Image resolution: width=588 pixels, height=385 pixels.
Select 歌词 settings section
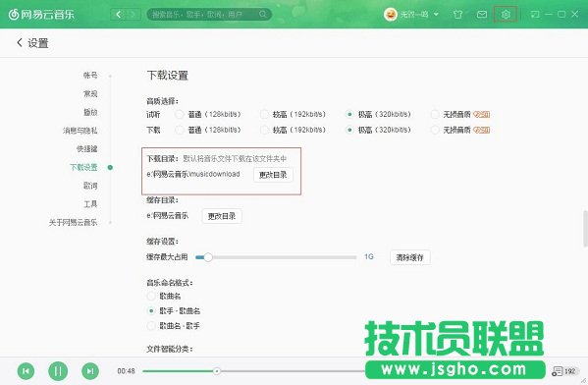coord(90,186)
